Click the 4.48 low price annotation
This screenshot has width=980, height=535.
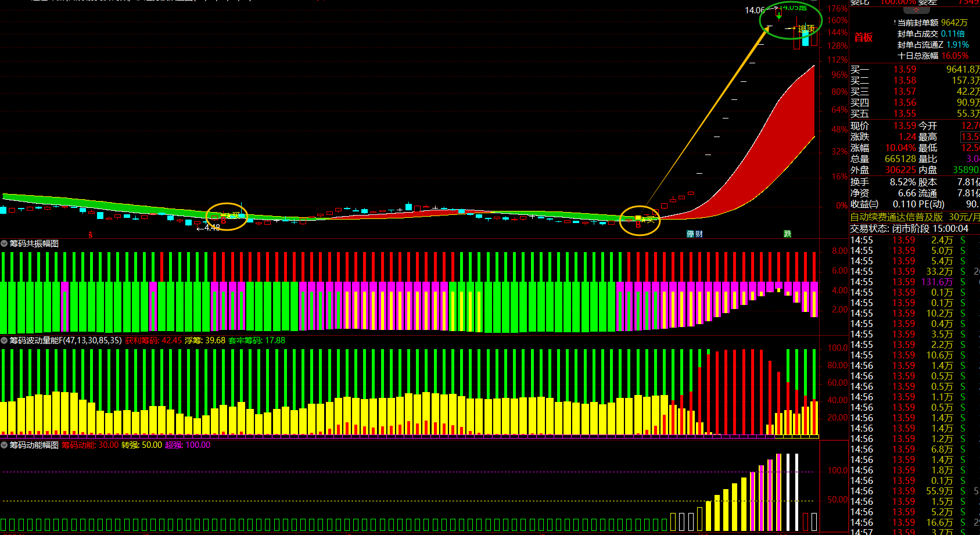(x=212, y=228)
